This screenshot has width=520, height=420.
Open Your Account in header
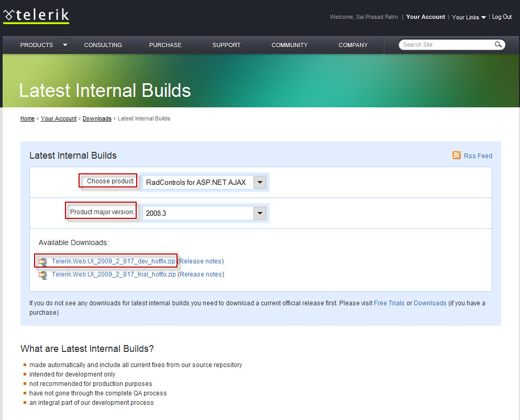(426, 17)
